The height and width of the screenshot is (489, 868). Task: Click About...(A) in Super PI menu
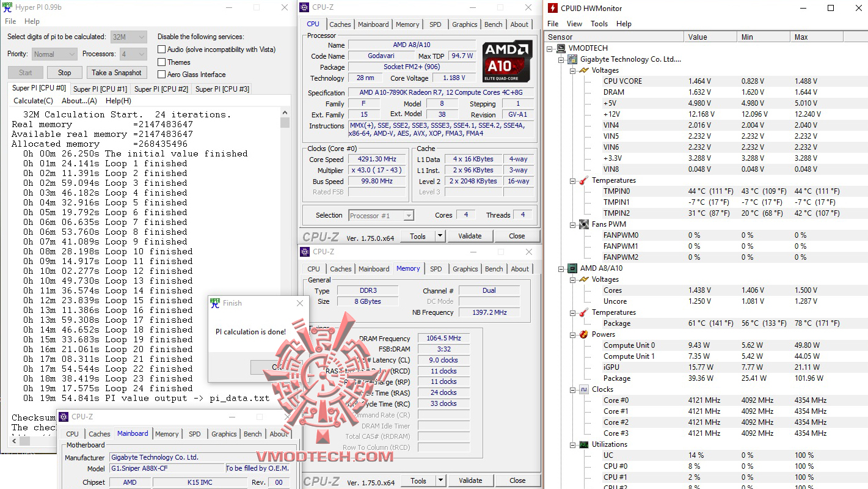[x=79, y=101]
